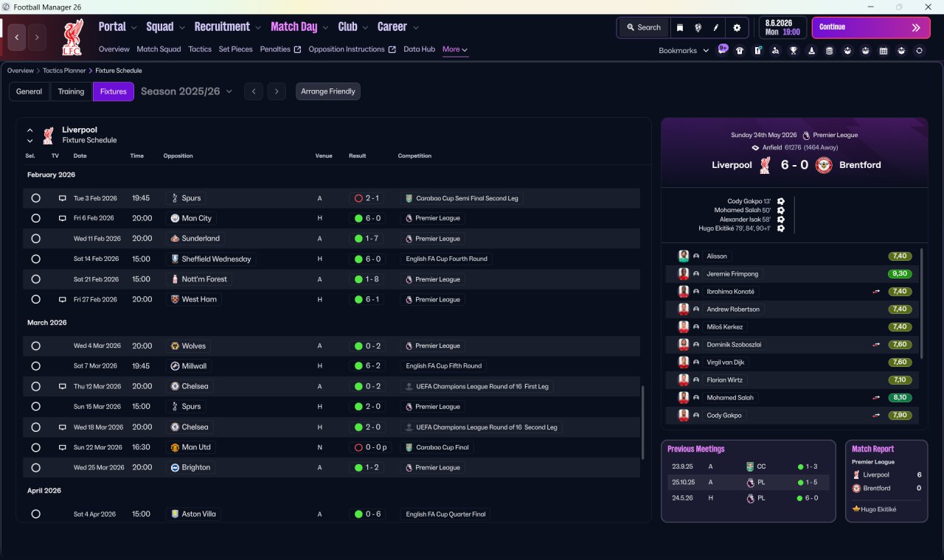Open the Data Hub menu item

tap(419, 49)
